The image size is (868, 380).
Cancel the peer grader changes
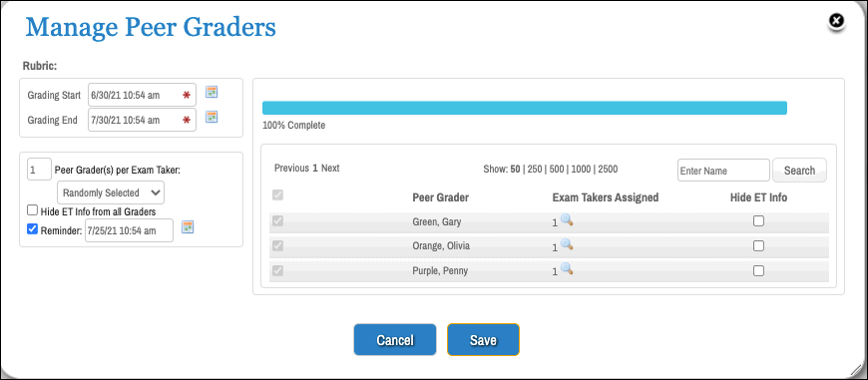395,340
